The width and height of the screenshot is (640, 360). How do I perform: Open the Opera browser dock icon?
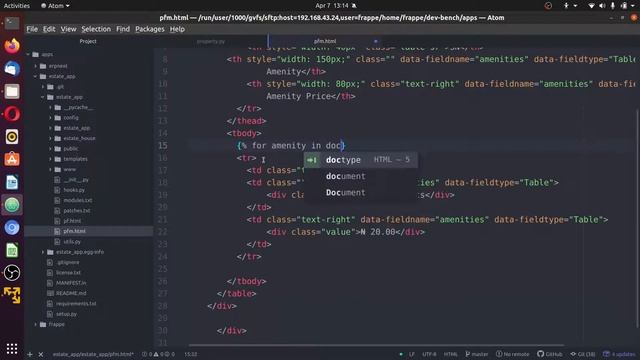(12, 114)
